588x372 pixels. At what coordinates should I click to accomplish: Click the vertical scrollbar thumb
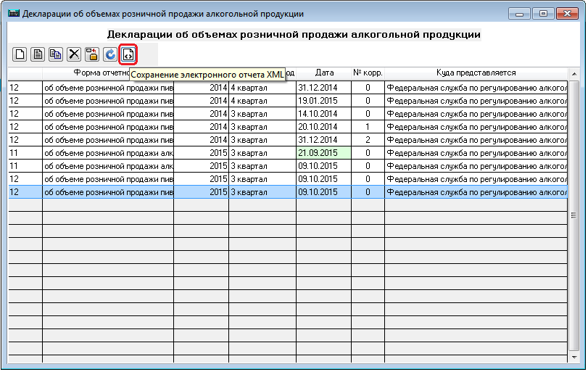click(x=574, y=215)
